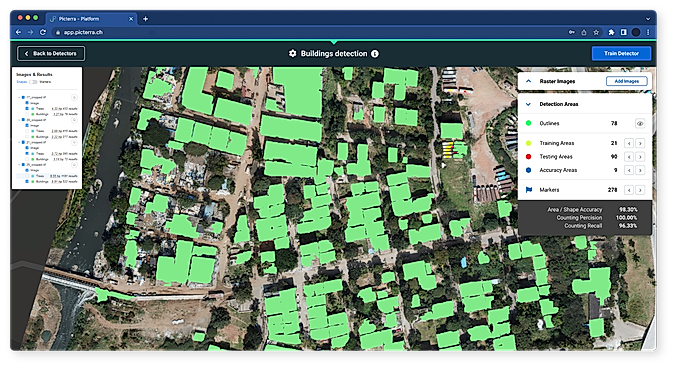
Task: Click the Area / Shape Accuracy label
Action: point(575,209)
